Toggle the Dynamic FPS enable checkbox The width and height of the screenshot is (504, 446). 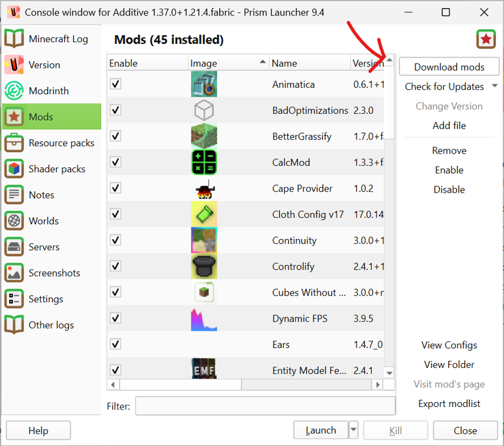point(115,318)
